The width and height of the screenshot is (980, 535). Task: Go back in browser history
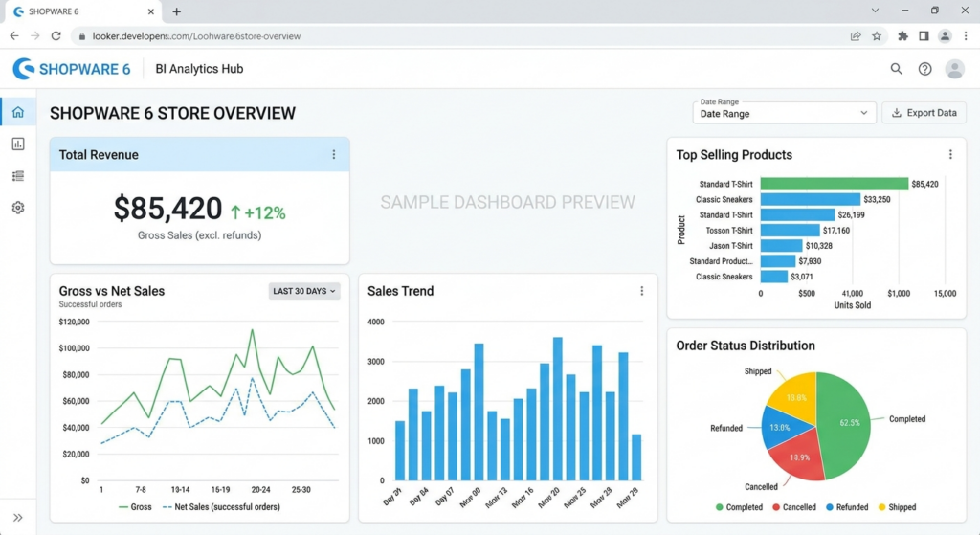point(14,36)
